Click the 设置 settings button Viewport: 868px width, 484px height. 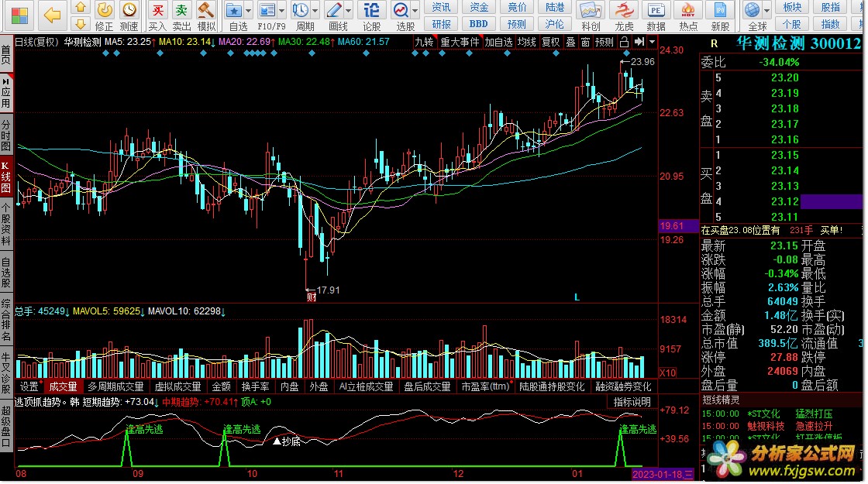pyautogui.click(x=29, y=386)
